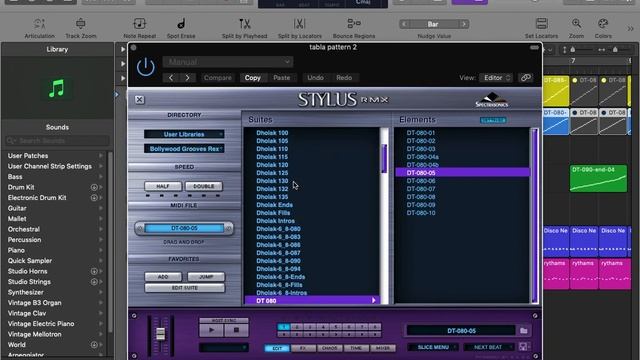
Task: Switch to the CHAOS page tab
Action: [329, 348]
